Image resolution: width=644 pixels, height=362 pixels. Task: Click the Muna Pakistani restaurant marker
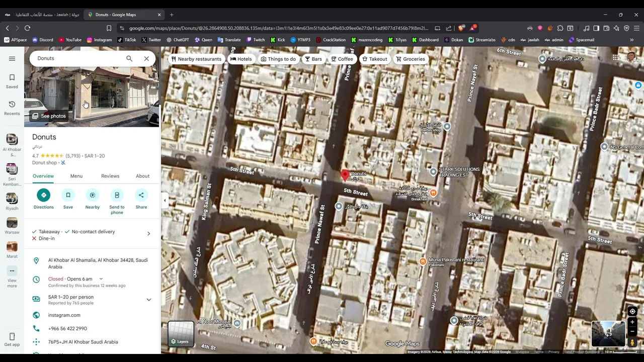pos(423,261)
